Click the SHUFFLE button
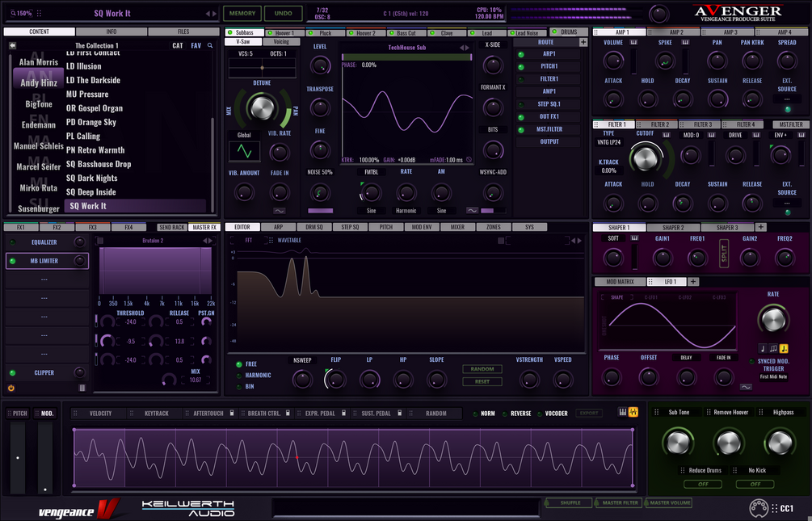The image size is (812, 521). (x=570, y=503)
